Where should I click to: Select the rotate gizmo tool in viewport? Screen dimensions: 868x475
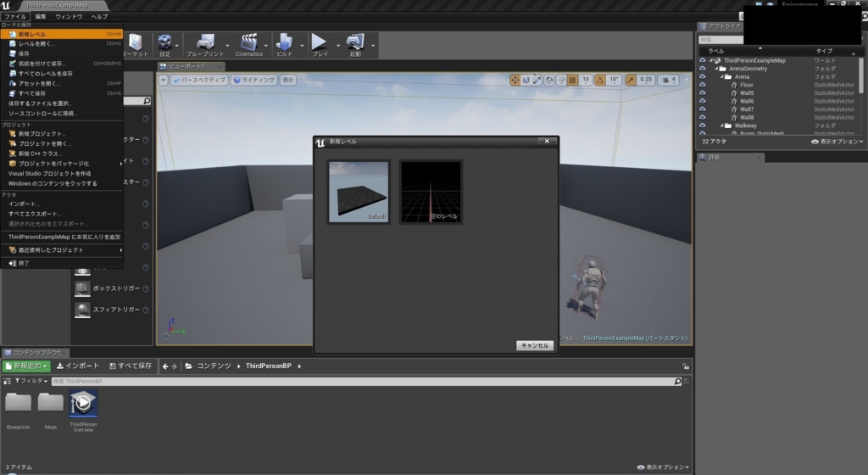click(x=526, y=81)
